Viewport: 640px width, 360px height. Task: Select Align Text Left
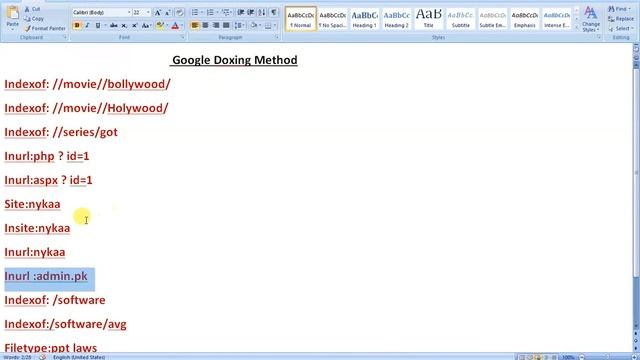click(195, 25)
